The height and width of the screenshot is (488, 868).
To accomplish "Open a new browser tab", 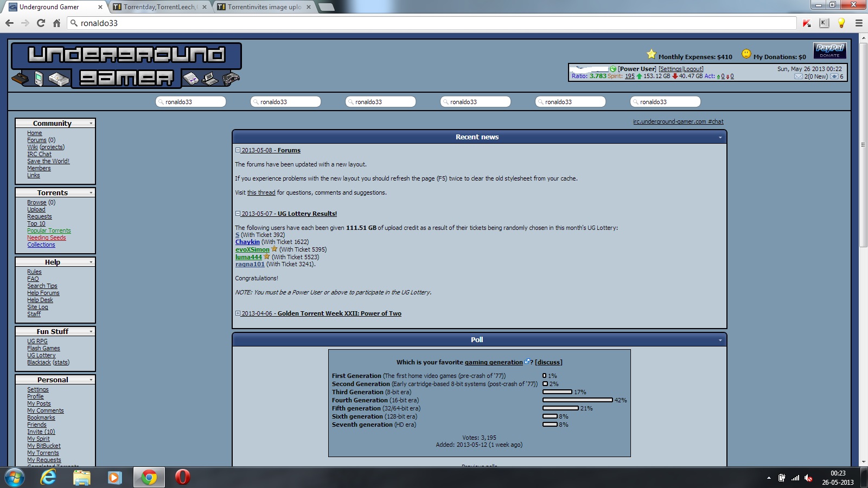I will tap(326, 7).
